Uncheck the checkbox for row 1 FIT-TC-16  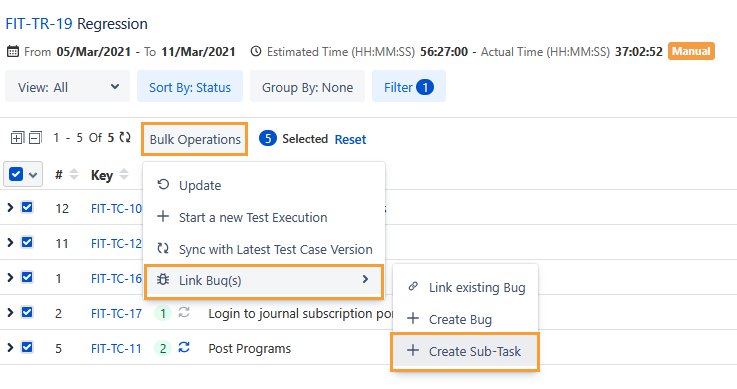pos(27,277)
